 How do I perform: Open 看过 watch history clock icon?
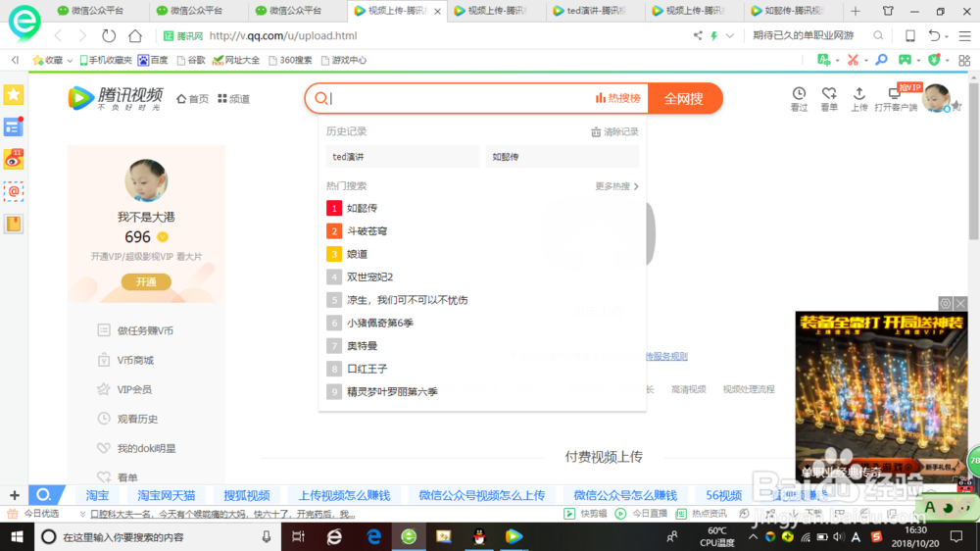(x=799, y=99)
